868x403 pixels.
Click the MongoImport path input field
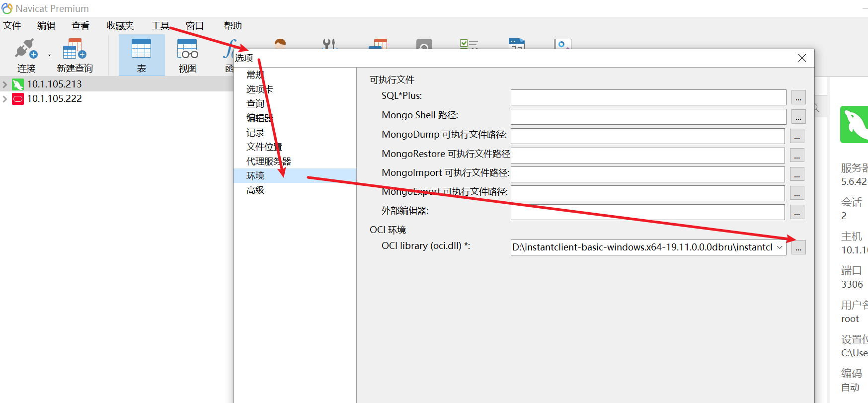[x=648, y=174]
